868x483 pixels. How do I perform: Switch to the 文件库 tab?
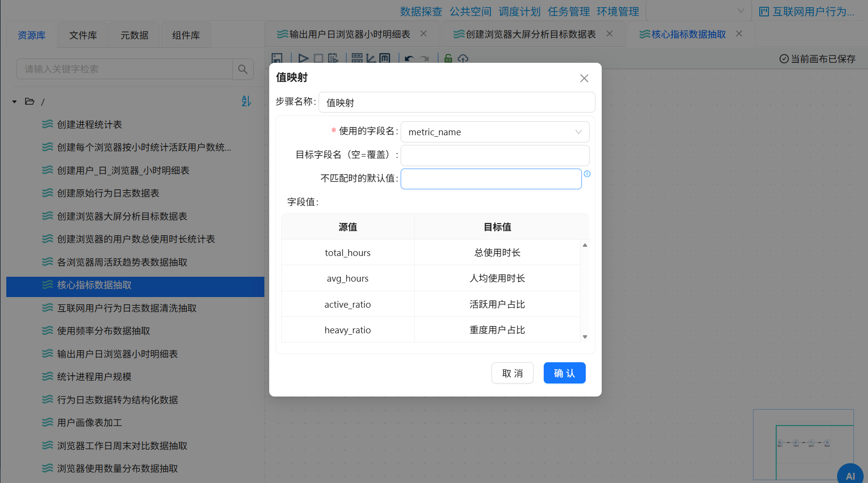pyautogui.click(x=83, y=35)
